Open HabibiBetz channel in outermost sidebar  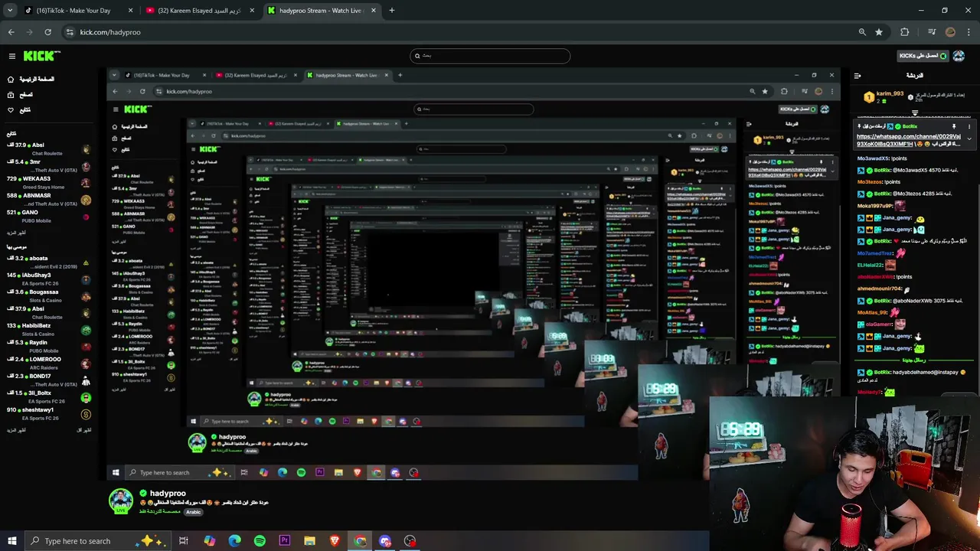click(x=47, y=329)
